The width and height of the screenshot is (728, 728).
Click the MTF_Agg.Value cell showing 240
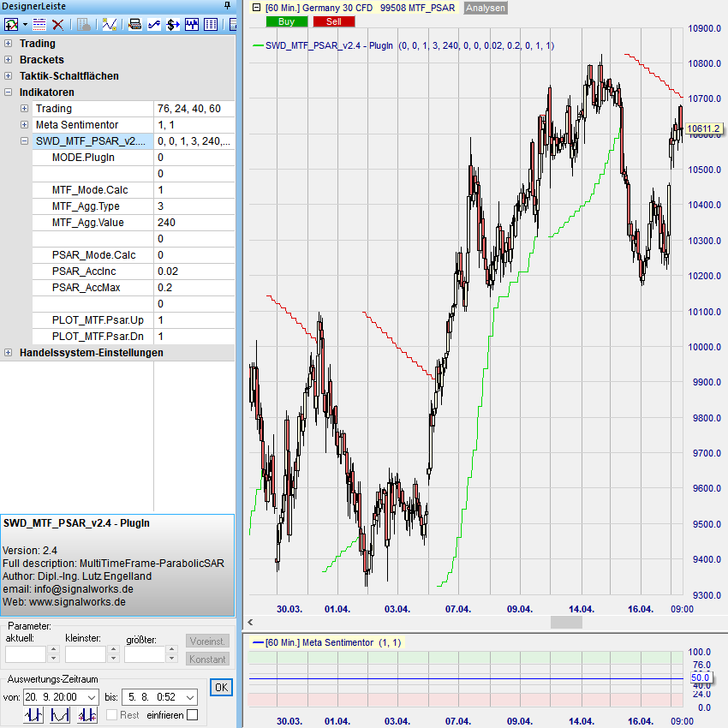194,223
